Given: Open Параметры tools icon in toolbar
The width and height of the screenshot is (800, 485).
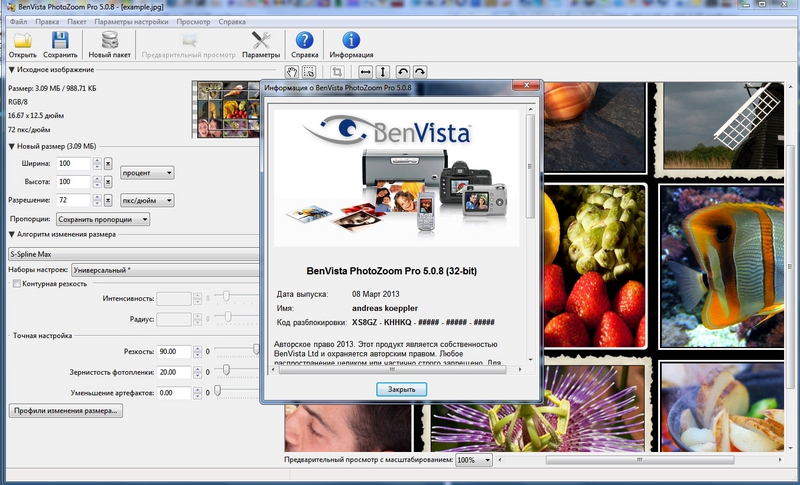Looking at the screenshot, I should 261,44.
